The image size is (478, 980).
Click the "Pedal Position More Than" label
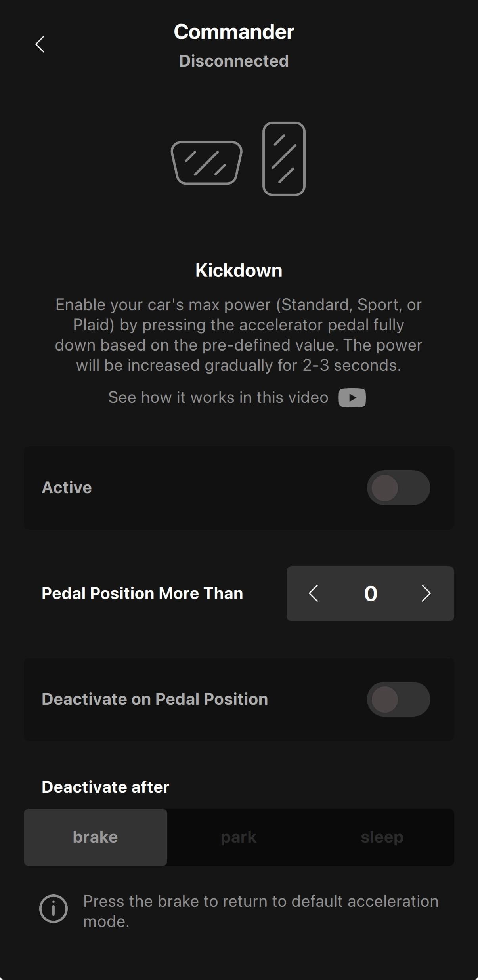[142, 593]
